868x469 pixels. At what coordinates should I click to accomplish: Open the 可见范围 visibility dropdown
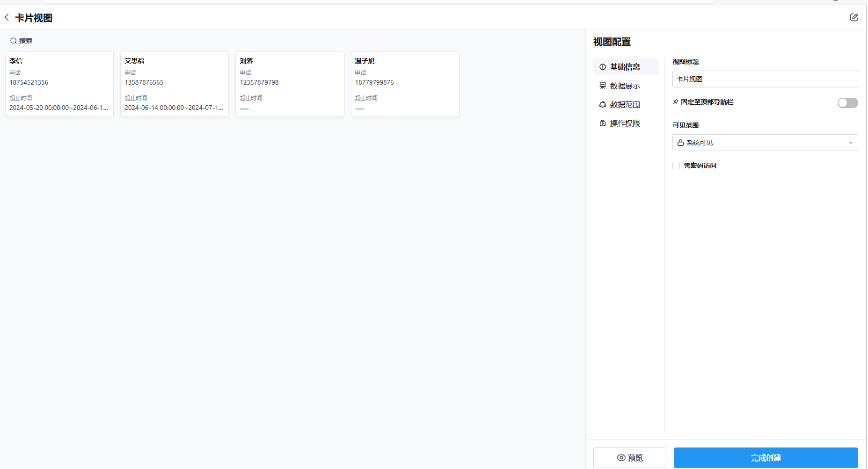point(765,143)
